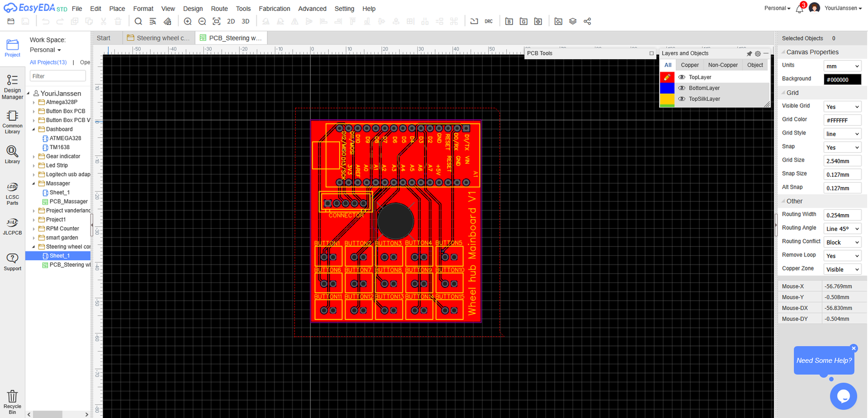This screenshot has height=418, width=868.
Task: Switch to the Copper layers tab
Action: point(690,65)
